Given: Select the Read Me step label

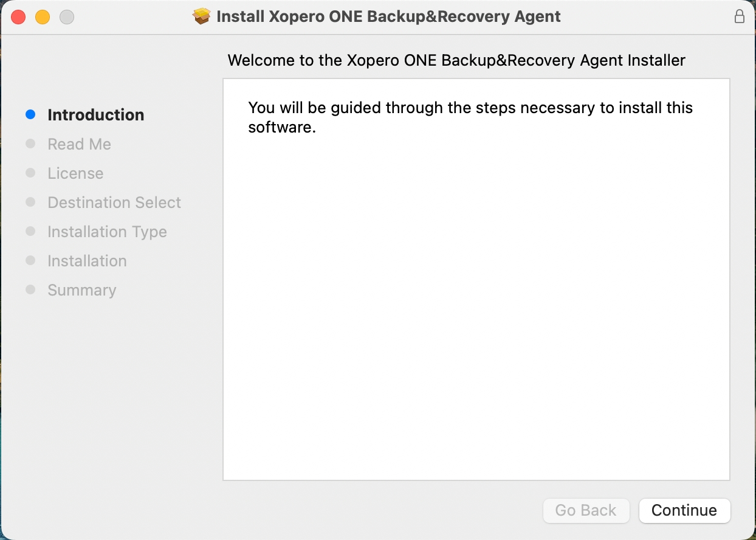Looking at the screenshot, I should click(x=79, y=144).
